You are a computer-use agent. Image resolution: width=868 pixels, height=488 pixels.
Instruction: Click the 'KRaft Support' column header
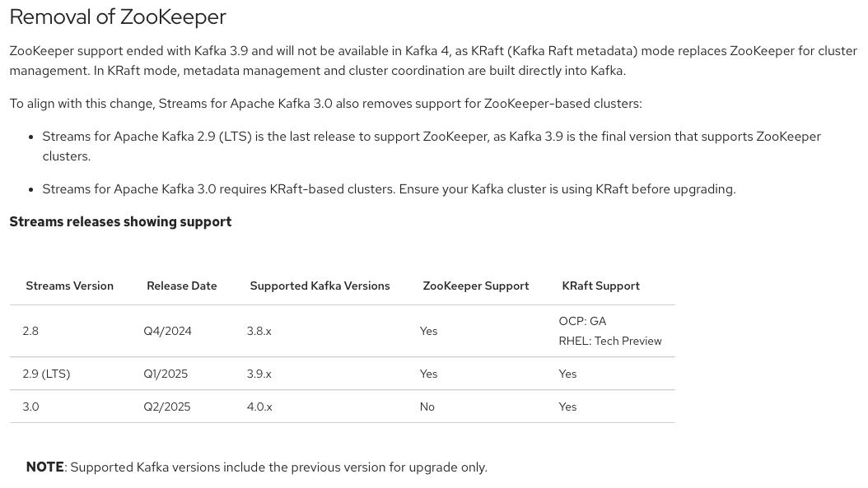[600, 286]
